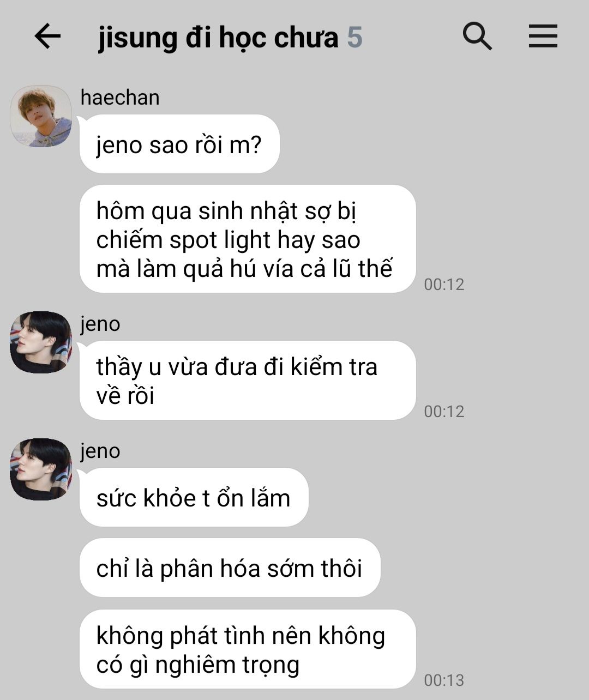Tap the 'chỉ là phân hóa sớm thôi' message
The image size is (589, 700).
[x=230, y=568]
